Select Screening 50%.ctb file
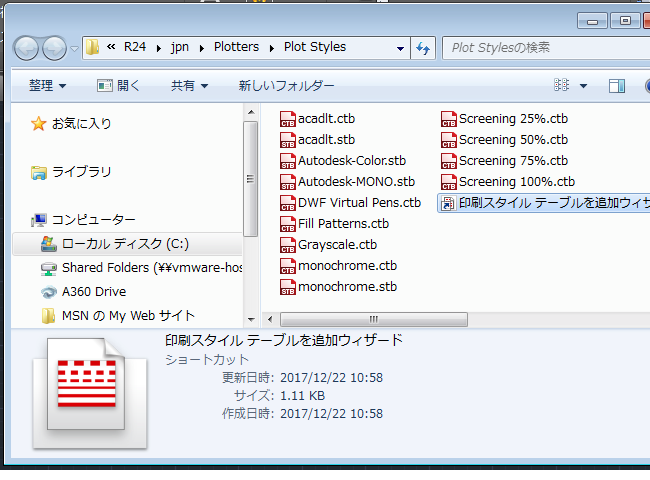 pos(513,140)
